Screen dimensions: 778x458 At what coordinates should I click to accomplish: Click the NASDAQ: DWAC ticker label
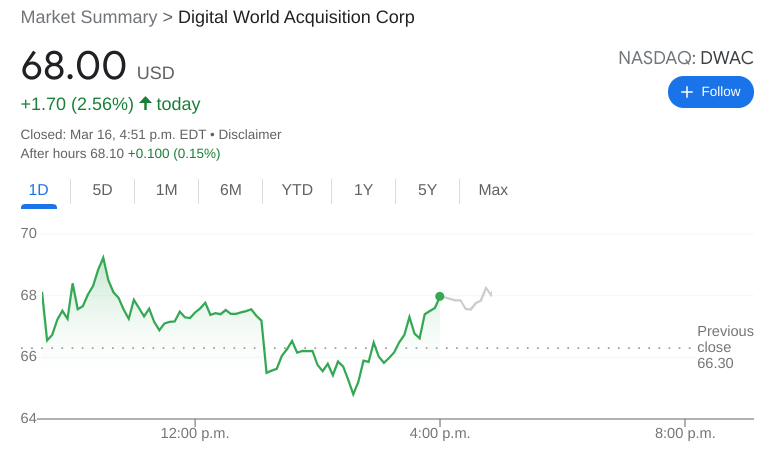685,58
